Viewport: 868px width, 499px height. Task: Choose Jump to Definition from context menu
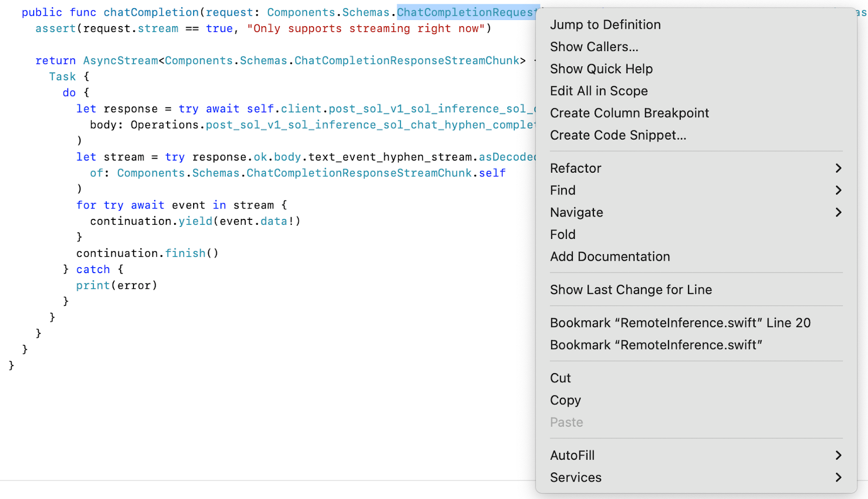click(605, 25)
